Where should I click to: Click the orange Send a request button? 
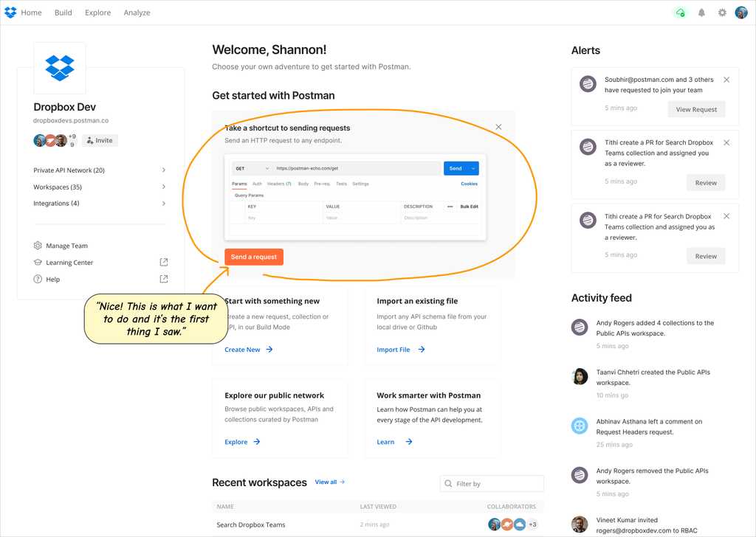pos(254,257)
